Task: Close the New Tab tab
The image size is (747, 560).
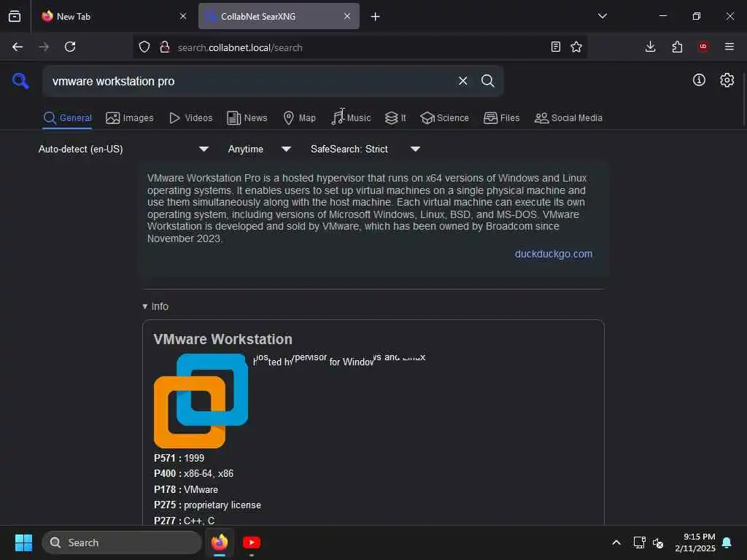Action: pos(183,16)
